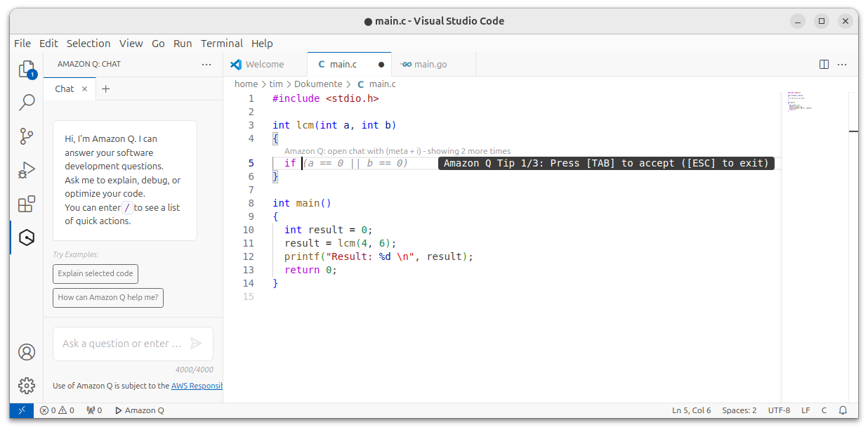The height and width of the screenshot is (430, 868).
Task: Open the Go menu
Action: pyautogui.click(x=159, y=44)
